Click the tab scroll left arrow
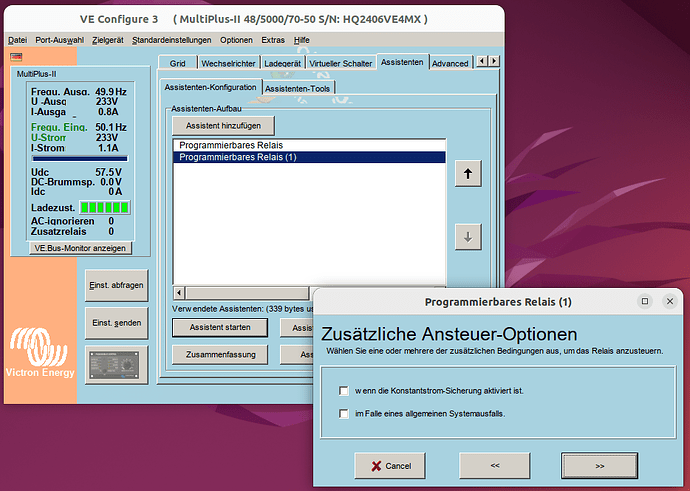Image resolution: width=690 pixels, height=491 pixels. tap(482, 61)
